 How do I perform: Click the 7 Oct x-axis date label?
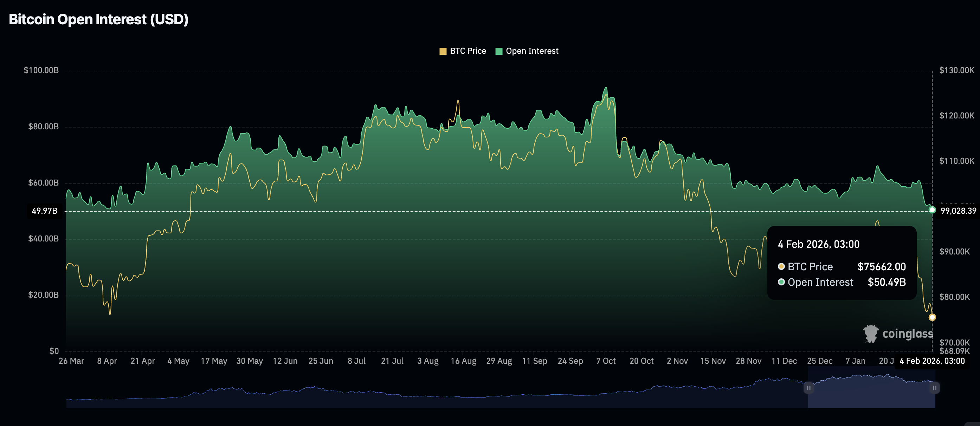coord(606,361)
